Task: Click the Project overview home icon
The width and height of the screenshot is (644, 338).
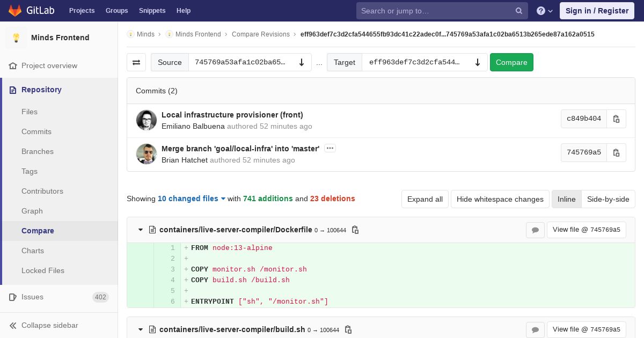Action: tap(13, 65)
